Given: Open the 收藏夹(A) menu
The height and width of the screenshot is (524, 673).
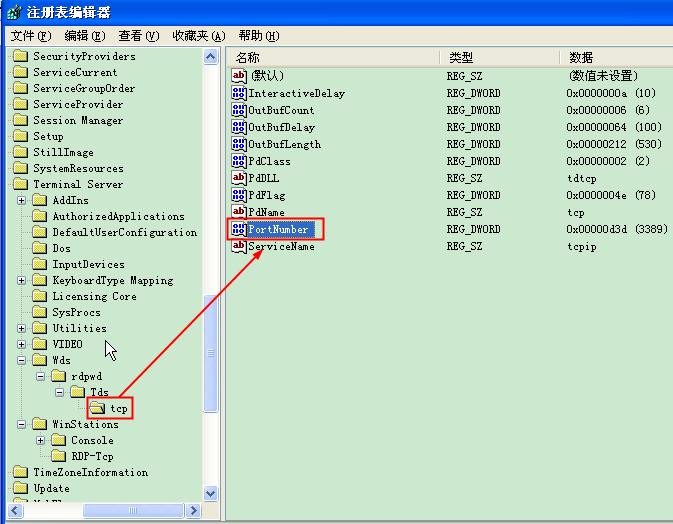Looking at the screenshot, I should click(x=198, y=36).
